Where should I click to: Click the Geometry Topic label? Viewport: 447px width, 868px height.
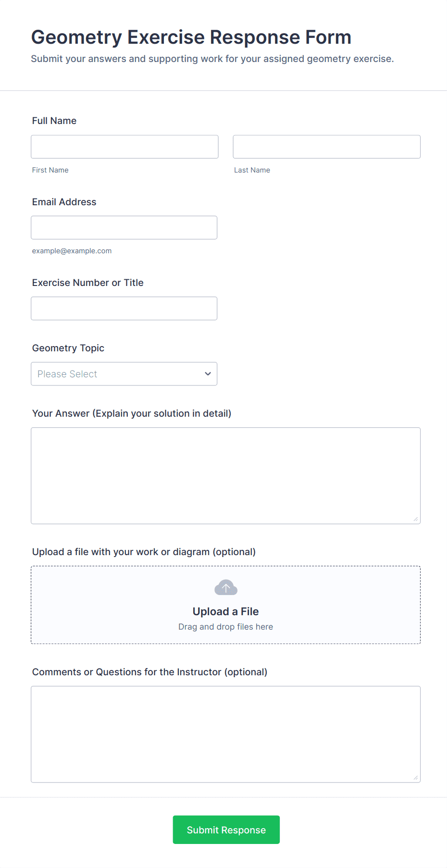(x=68, y=348)
